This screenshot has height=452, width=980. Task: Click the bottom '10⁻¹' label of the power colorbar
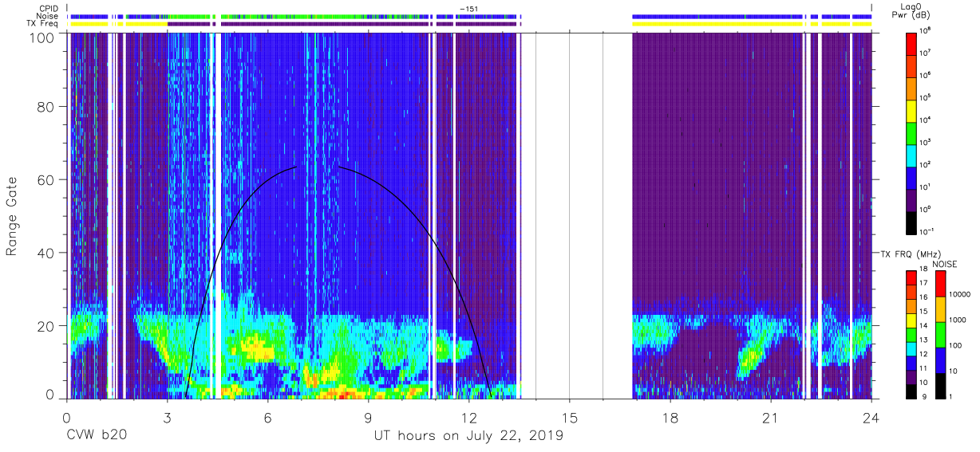(x=928, y=231)
